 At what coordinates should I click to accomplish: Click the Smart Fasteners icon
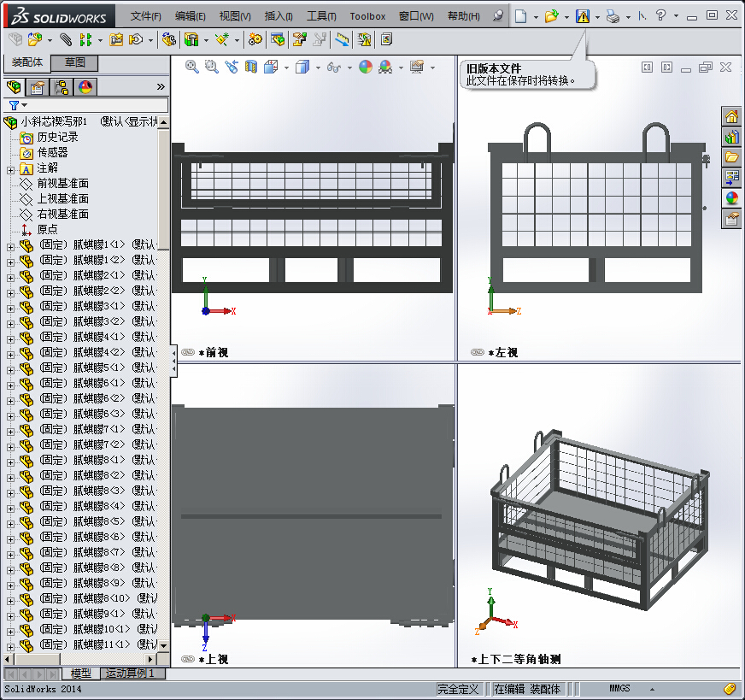click(x=116, y=39)
